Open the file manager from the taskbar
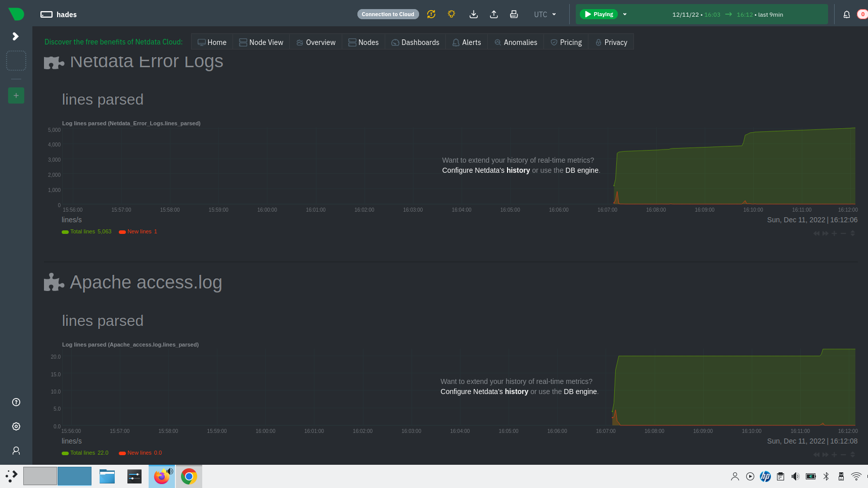Viewport: 868px width, 488px height. point(107,476)
